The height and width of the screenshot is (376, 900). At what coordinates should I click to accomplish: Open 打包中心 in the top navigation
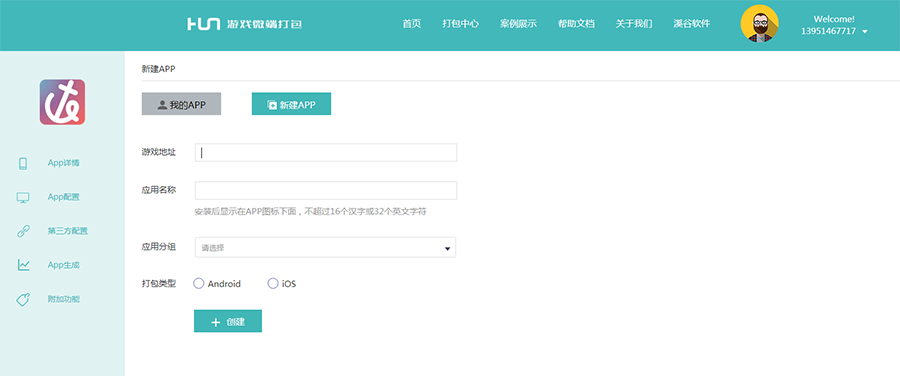(460, 24)
